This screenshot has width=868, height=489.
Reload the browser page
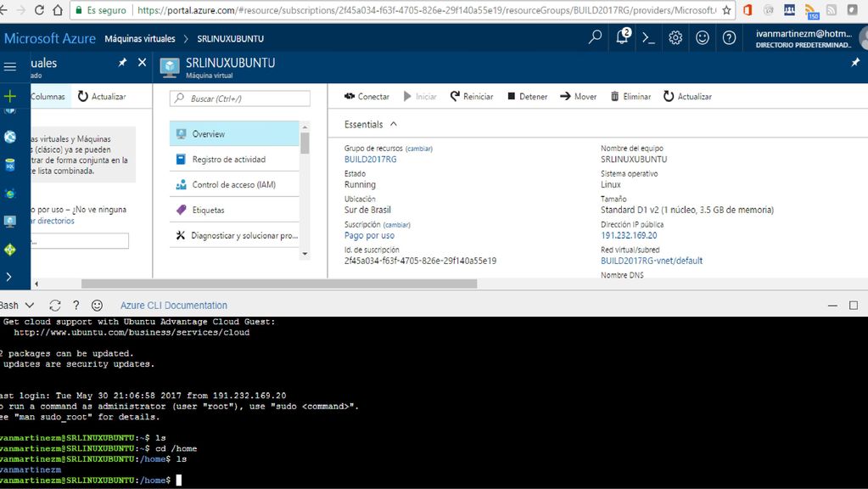pyautogui.click(x=39, y=10)
